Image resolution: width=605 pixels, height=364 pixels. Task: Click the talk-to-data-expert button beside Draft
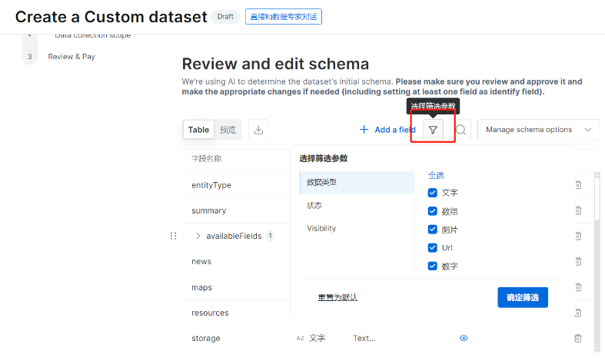pos(284,17)
